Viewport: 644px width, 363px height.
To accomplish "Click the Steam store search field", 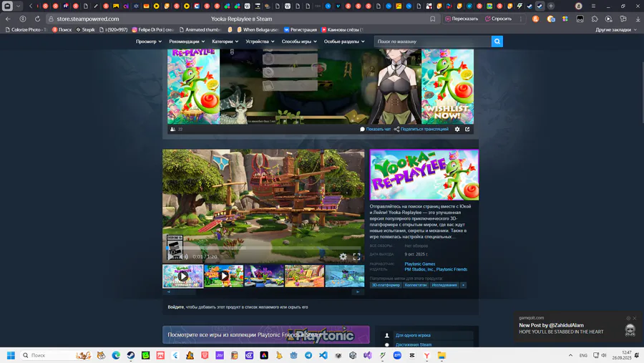I will pyautogui.click(x=432, y=42).
